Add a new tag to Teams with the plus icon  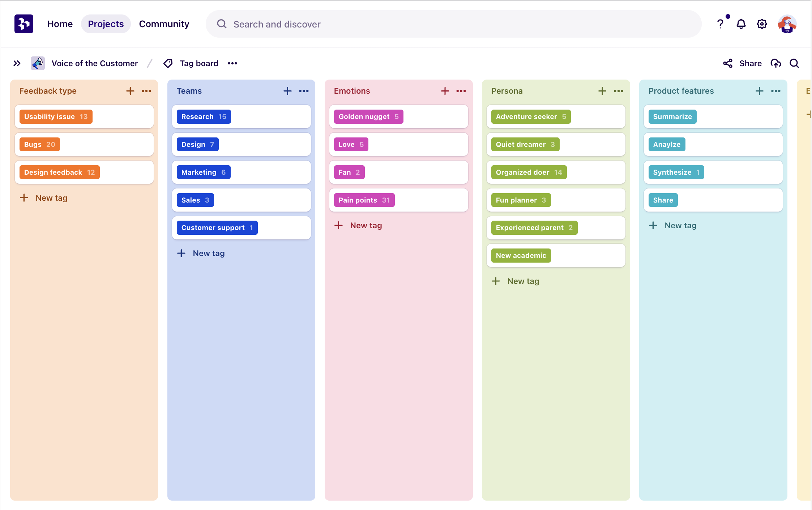tap(287, 91)
